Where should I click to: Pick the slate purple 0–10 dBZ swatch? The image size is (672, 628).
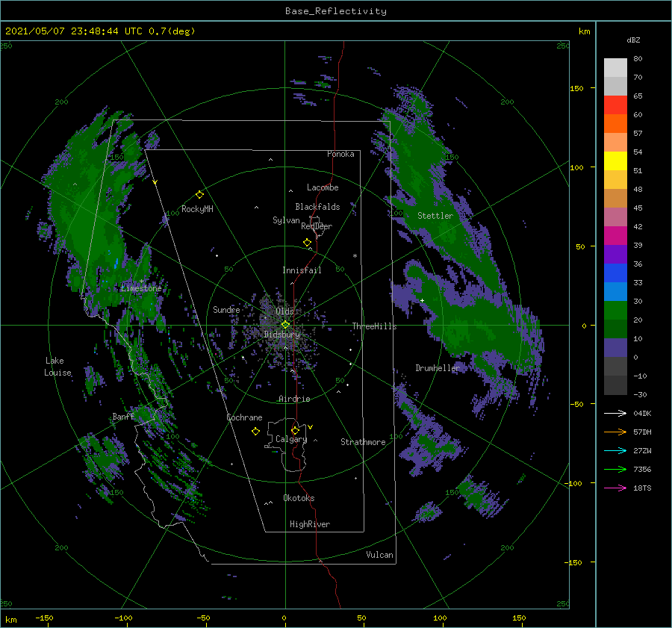click(615, 348)
